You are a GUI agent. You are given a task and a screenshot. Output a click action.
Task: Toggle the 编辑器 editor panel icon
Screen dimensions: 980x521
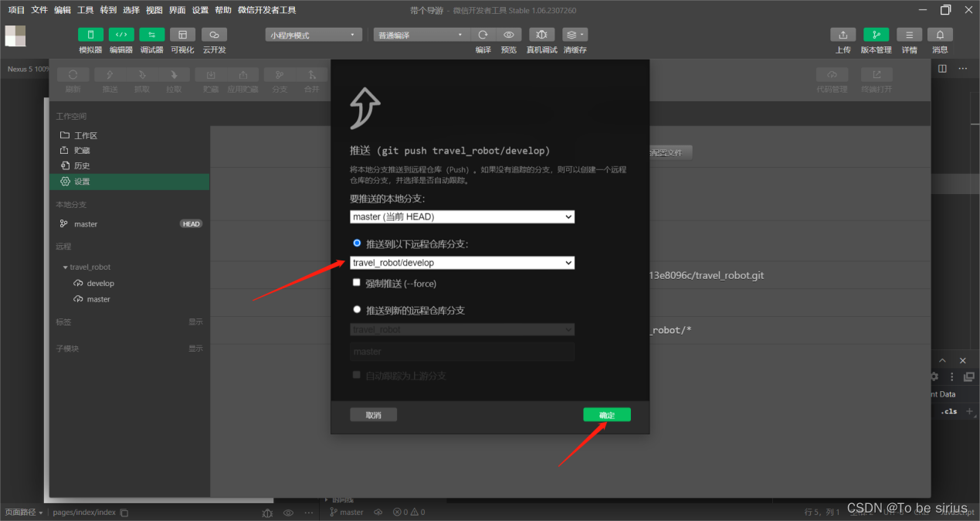tap(121, 35)
